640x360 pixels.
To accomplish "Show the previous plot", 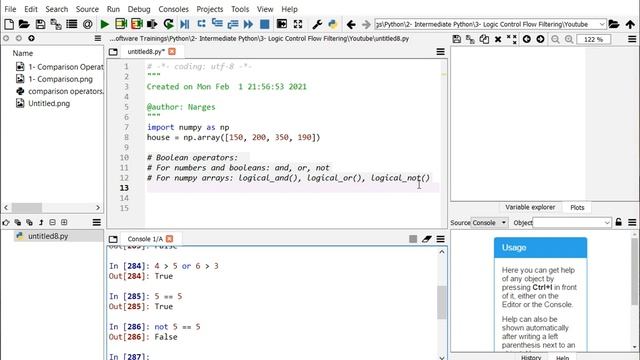I will [x=527, y=39].
